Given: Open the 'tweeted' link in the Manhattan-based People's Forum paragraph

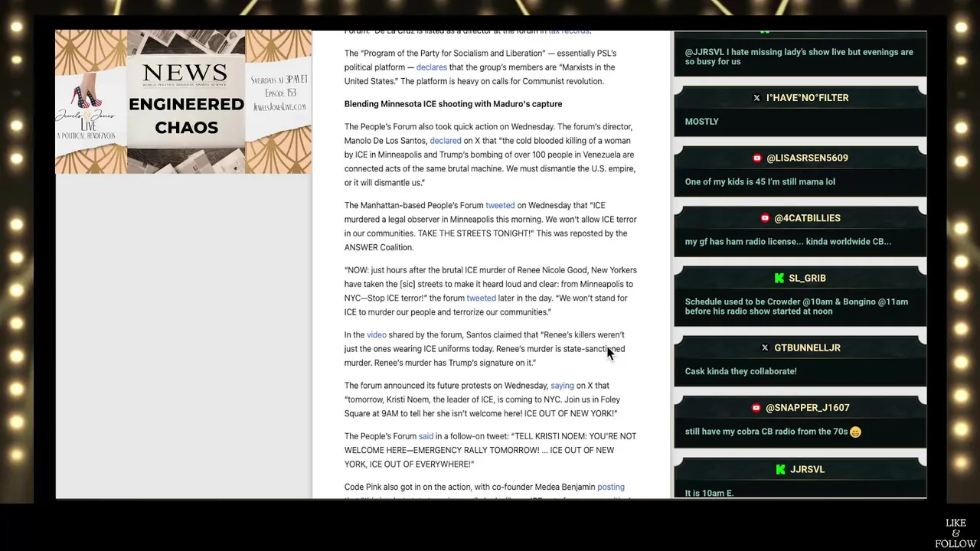Looking at the screenshot, I should (500, 205).
